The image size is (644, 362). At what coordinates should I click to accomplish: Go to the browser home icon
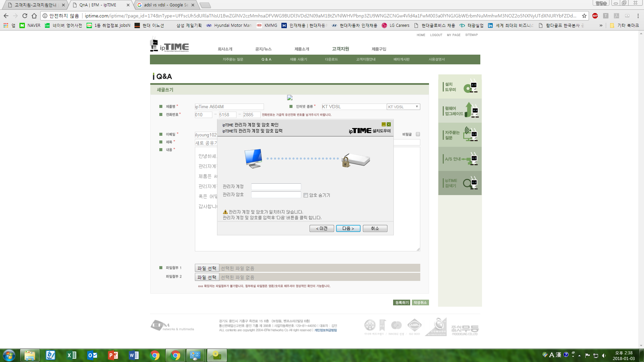pos(34,16)
